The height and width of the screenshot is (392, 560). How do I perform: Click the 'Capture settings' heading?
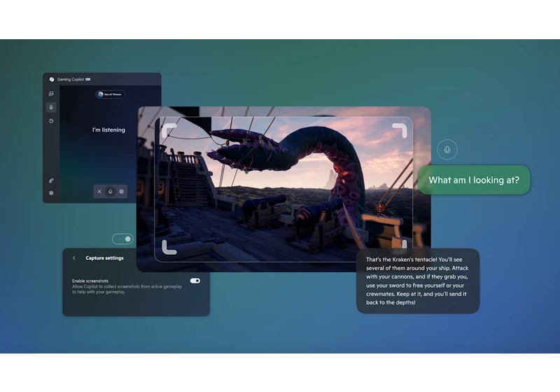point(104,258)
